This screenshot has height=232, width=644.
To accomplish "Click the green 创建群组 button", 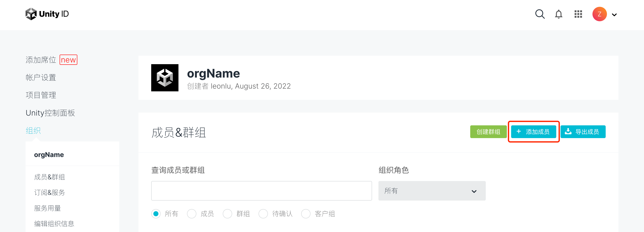I will (488, 132).
